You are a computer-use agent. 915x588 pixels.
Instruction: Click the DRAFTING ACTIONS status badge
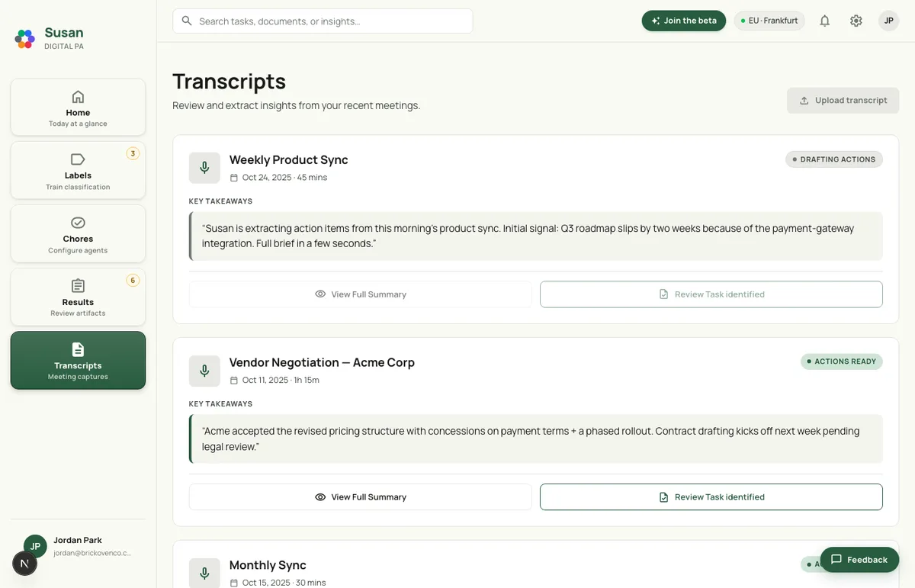834,159
